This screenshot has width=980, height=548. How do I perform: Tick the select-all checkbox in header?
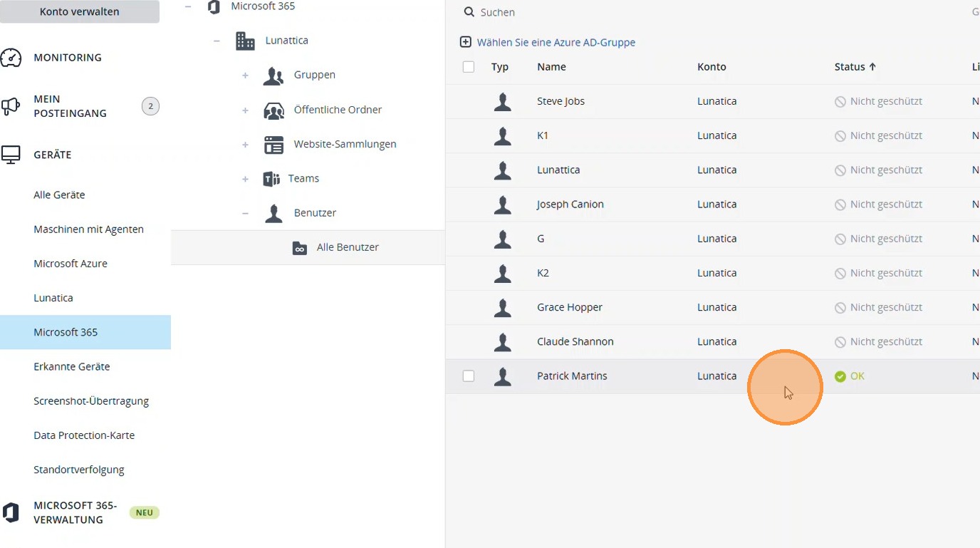point(469,67)
